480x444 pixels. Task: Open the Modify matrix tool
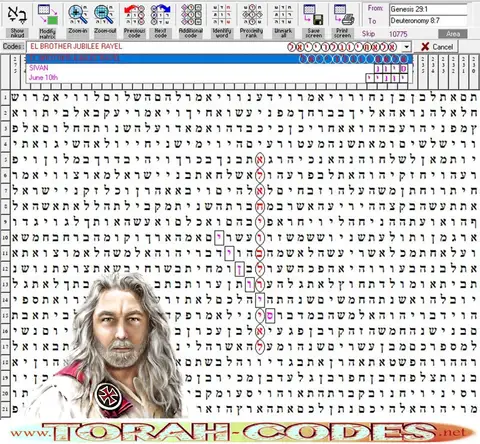pyautogui.click(x=47, y=21)
